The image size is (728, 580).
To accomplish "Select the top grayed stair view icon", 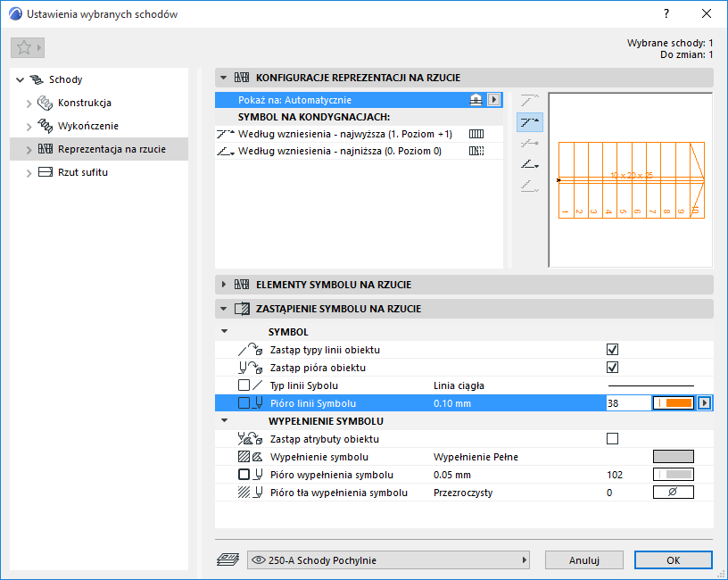I will pos(530,100).
